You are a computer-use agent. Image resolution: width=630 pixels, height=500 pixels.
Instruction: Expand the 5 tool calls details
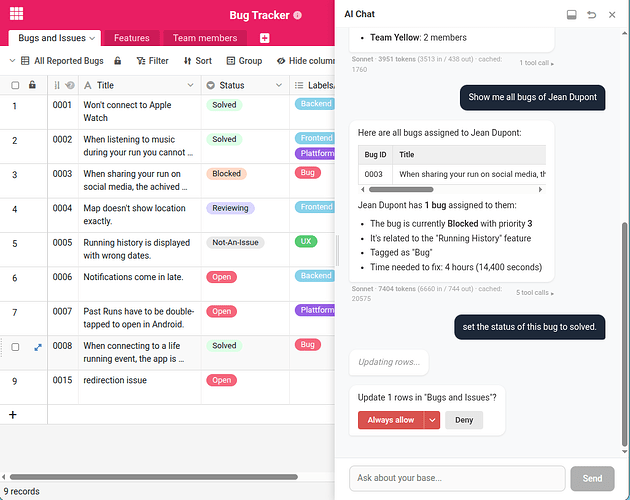point(534,293)
